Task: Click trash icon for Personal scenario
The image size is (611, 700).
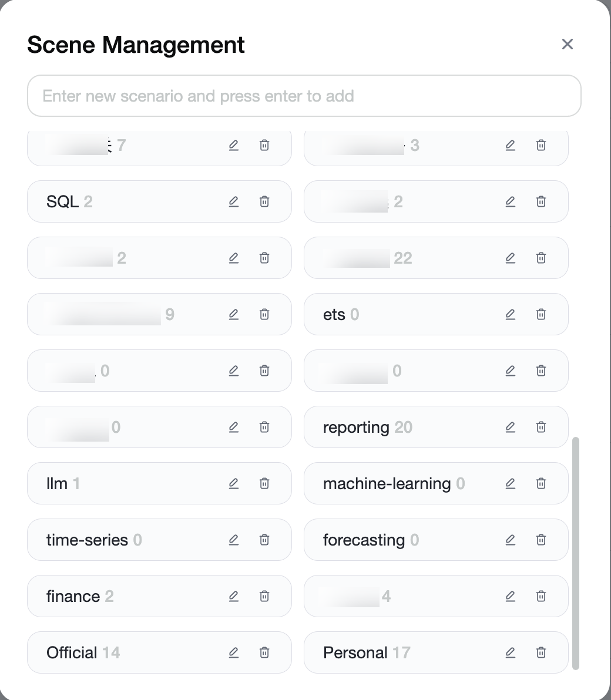Action: tap(541, 652)
